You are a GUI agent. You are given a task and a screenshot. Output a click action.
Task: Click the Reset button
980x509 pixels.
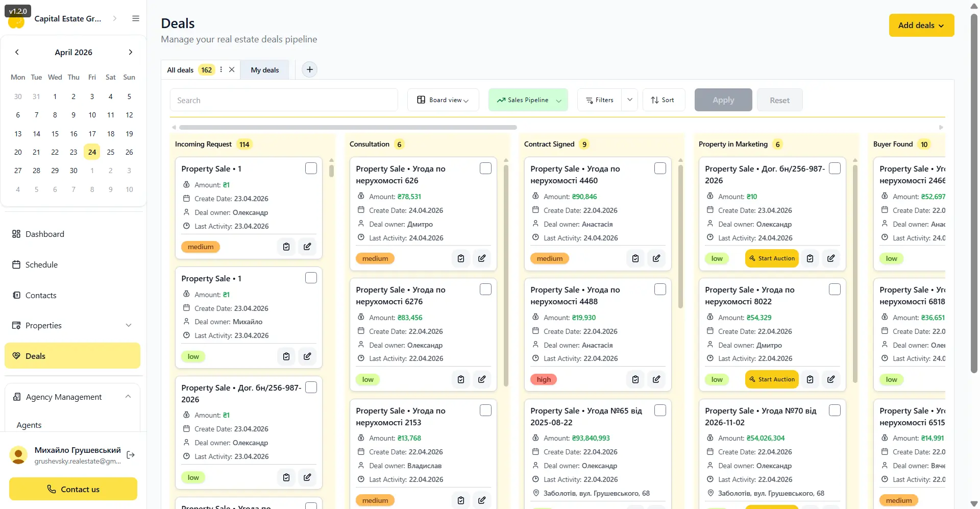pos(779,100)
